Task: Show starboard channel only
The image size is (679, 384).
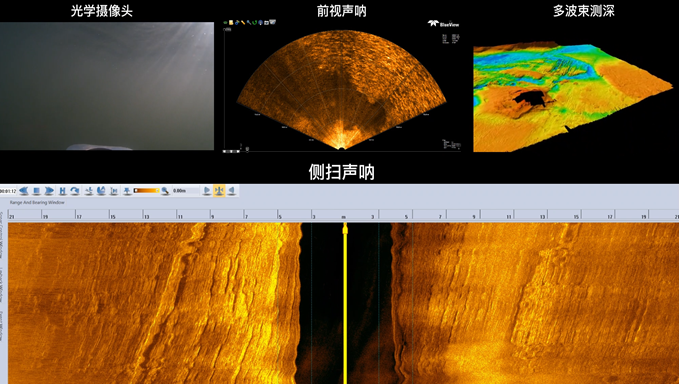Action: coord(232,190)
